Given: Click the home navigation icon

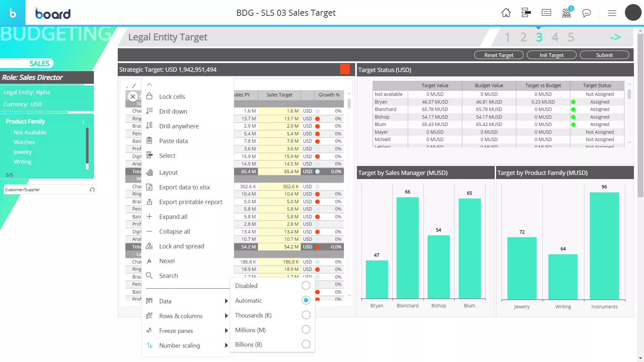Looking at the screenshot, I should 506,12.
